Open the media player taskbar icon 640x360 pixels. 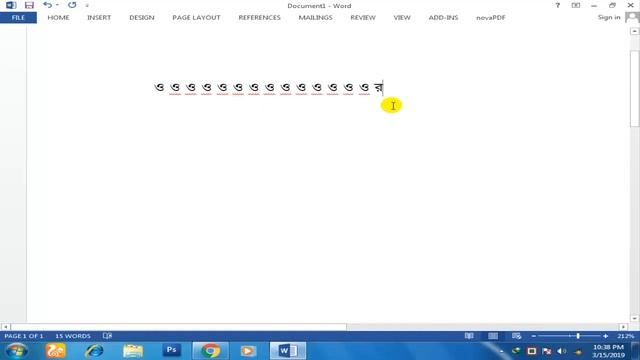click(247, 351)
